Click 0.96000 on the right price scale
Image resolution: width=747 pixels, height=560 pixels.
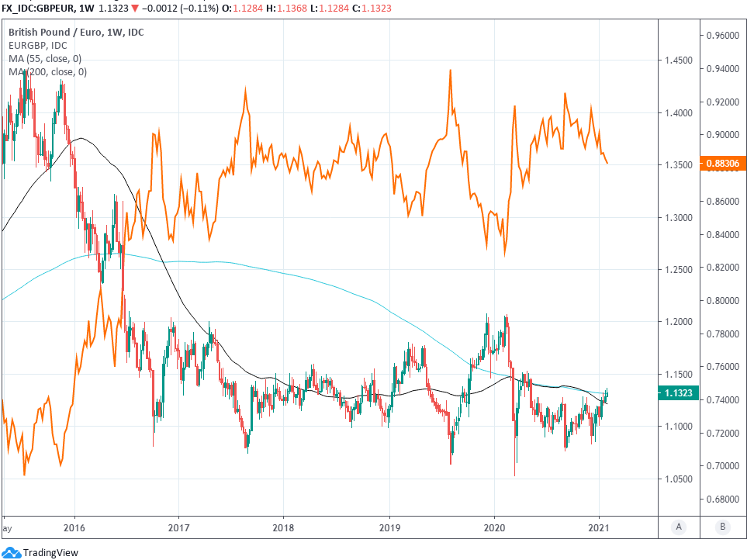click(722, 36)
